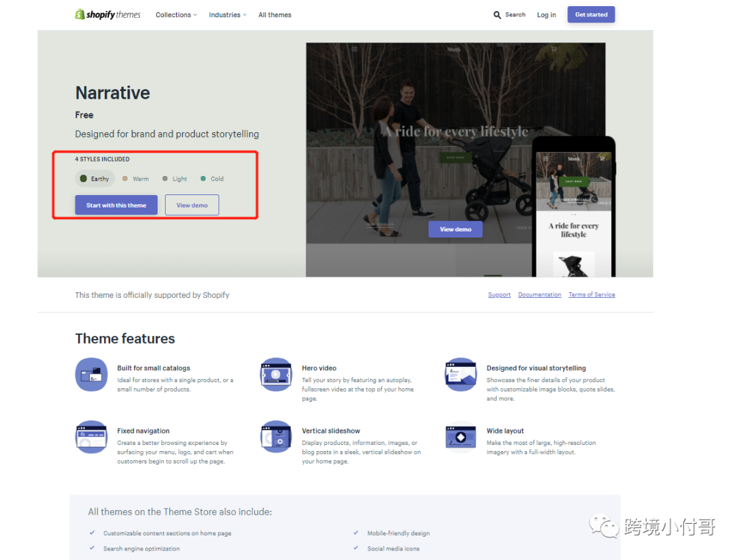Click the search magnifier icon
The height and width of the screenshot is (560, 740).
click(x=497, y=15)
